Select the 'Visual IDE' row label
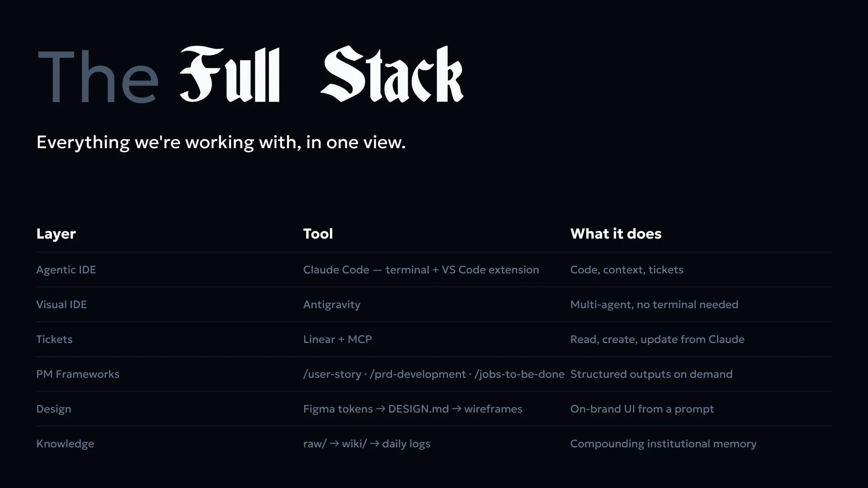 point(61,305)
